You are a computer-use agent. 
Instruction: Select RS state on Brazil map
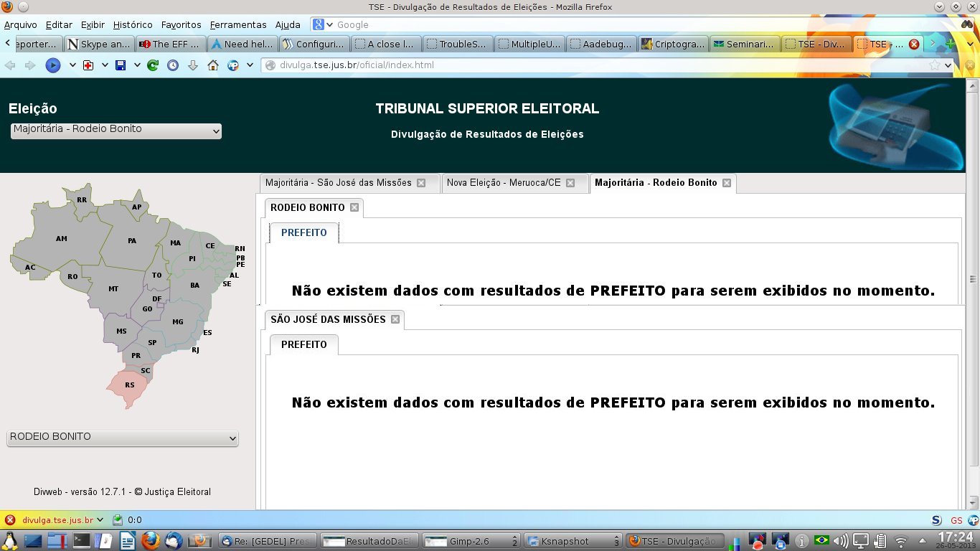point(129,385)
